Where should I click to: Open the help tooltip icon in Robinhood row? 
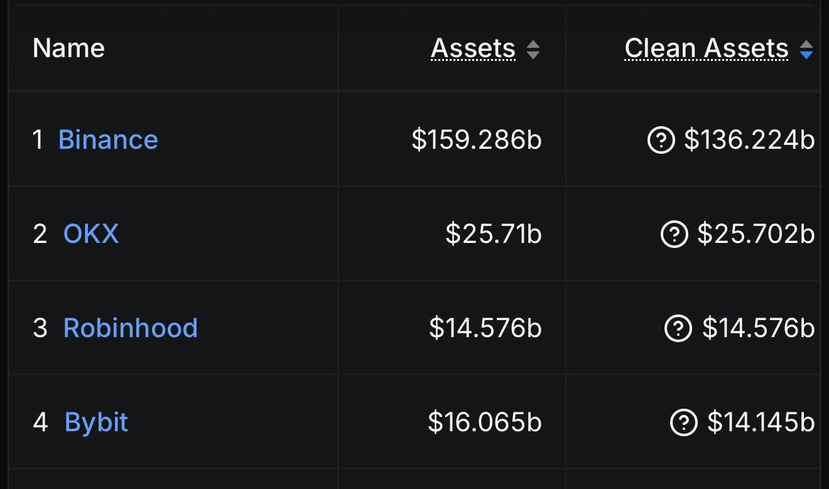(x=678, y=328)
